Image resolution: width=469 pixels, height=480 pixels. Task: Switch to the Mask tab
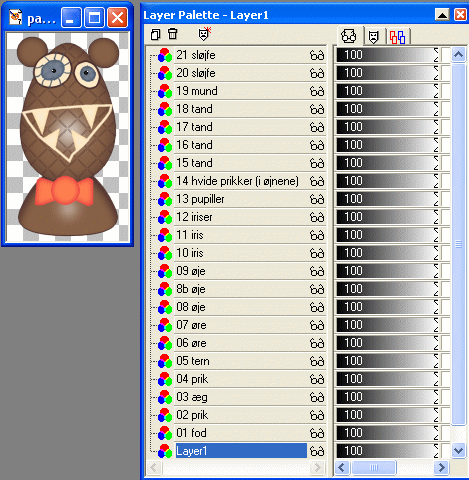point(374,36)
